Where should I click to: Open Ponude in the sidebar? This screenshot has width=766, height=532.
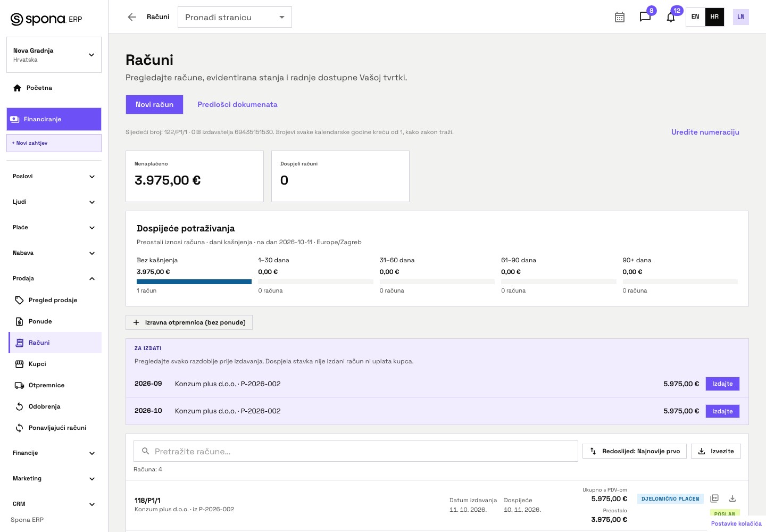click(x=55, y=321)
